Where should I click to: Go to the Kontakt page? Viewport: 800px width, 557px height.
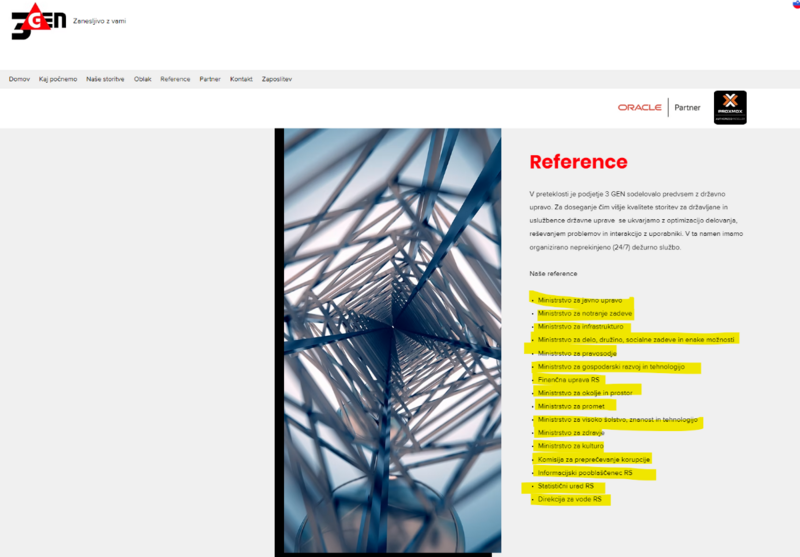tap(241, 79)
